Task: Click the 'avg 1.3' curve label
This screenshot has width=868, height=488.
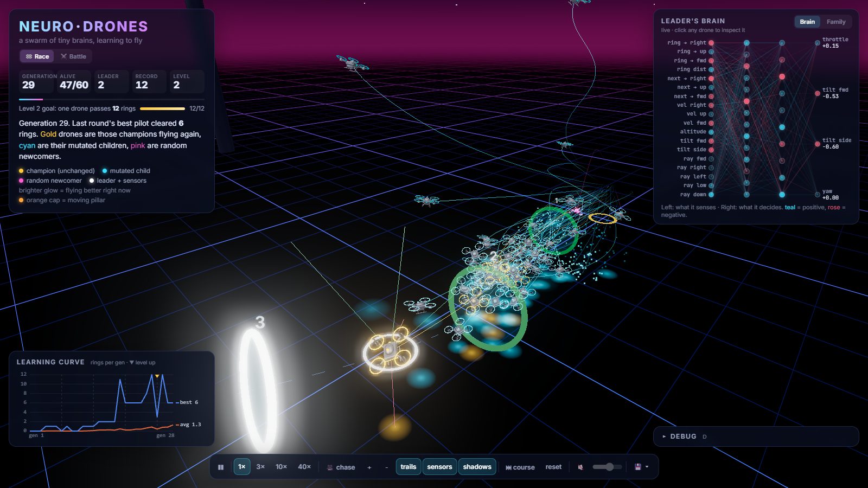Action: tap(190, 425)
